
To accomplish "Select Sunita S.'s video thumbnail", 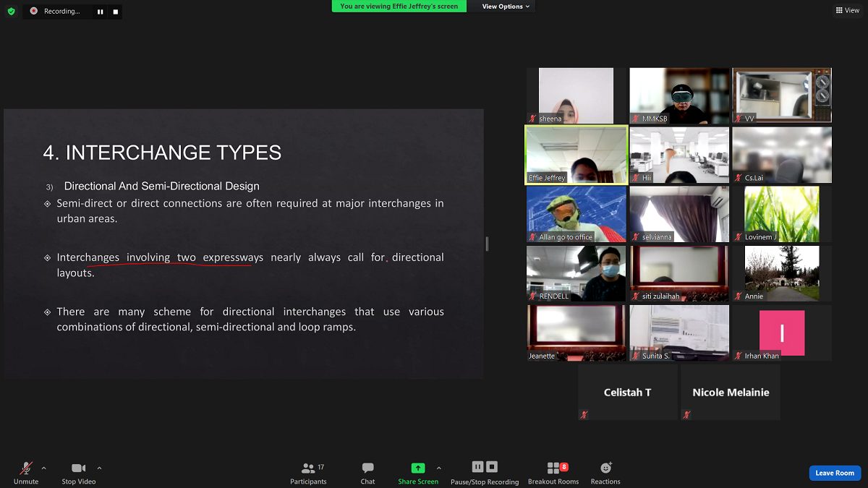I will coord(679,333).
